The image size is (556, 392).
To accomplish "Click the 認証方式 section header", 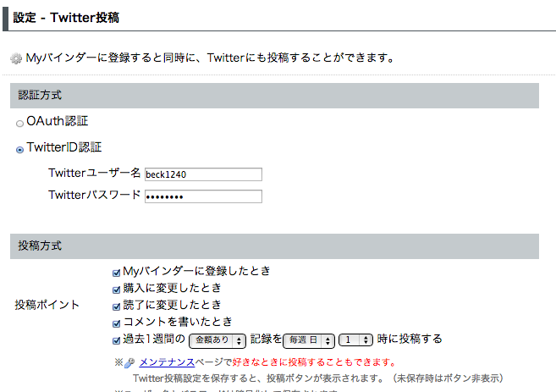I will 41,96.
